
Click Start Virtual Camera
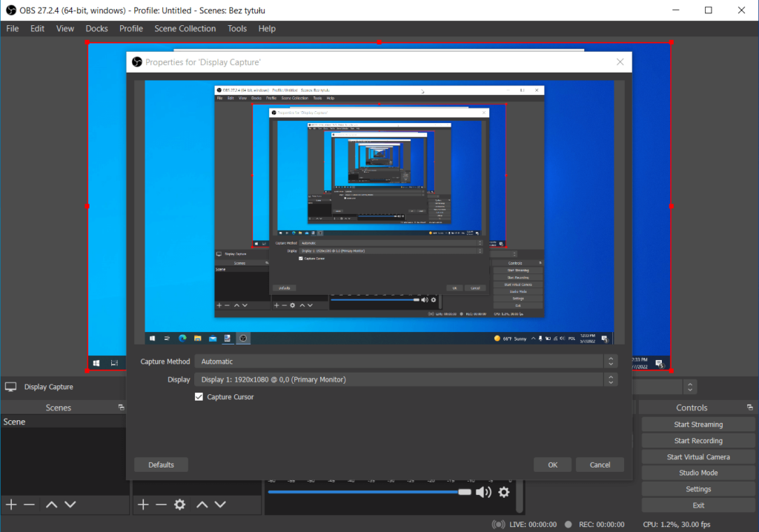[698, 457]
